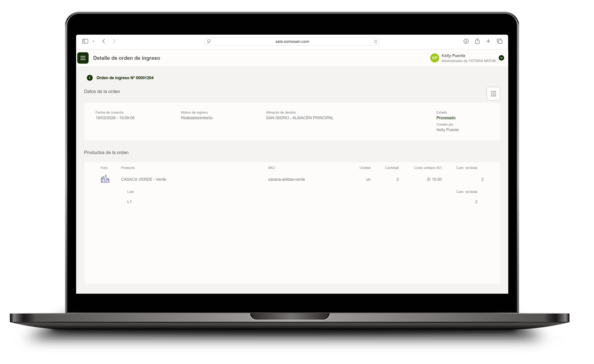Click the 'Costo unitario (S/)' column header
The width and height of the screenshot is (594, 364).
(x=428, y=168)
